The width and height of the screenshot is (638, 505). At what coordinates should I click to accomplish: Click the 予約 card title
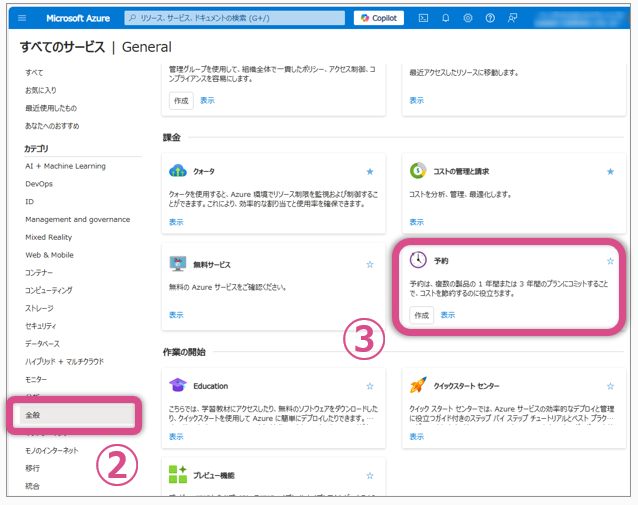click(x=441, y=261)
